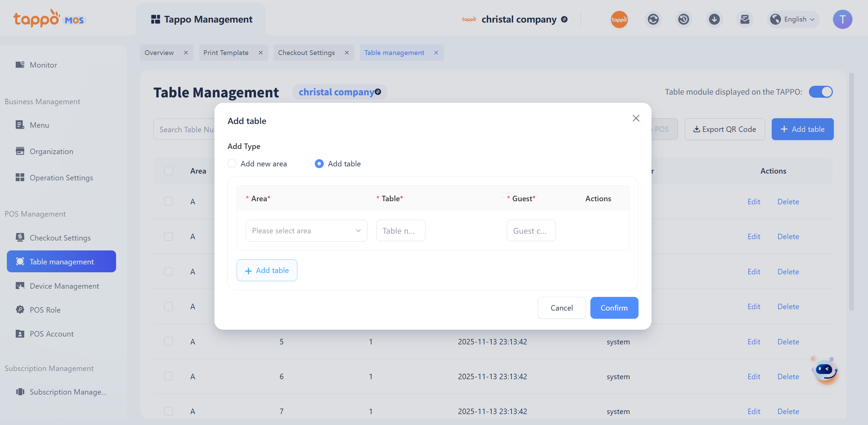Open the history clock icon

(683, 19)
